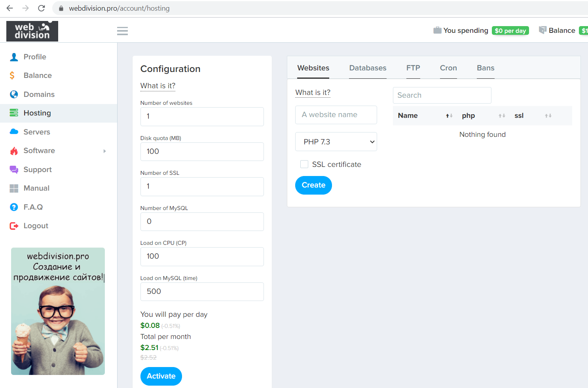Enable the SSL certificate checkbox
This screenshot has height=388, width=588.
coord(304,164)
